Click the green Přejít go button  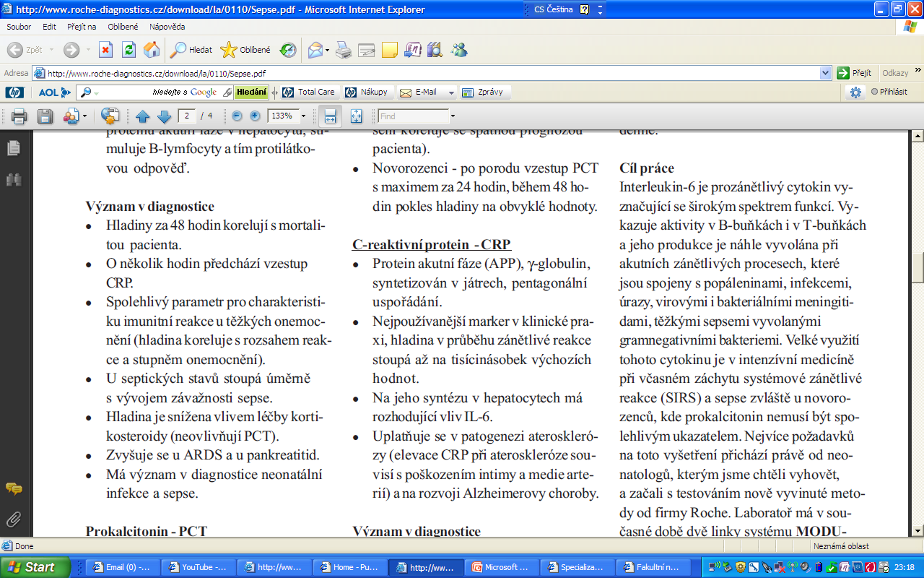click(854, 73)
